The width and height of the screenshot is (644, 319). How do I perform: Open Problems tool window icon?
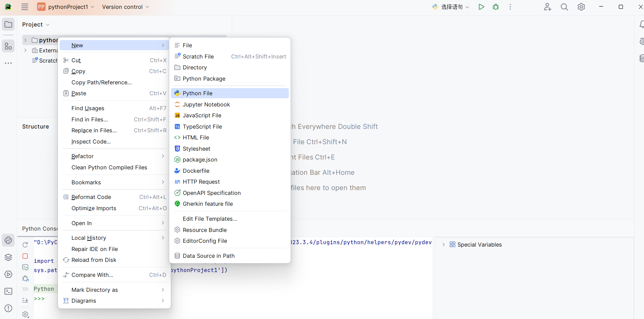tap(9, 308)
